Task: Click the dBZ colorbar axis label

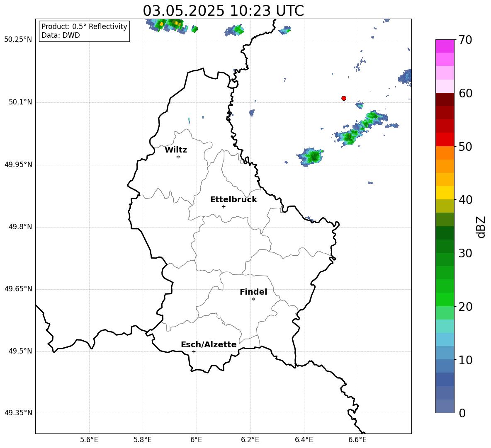Action: (x=480, y=227)
